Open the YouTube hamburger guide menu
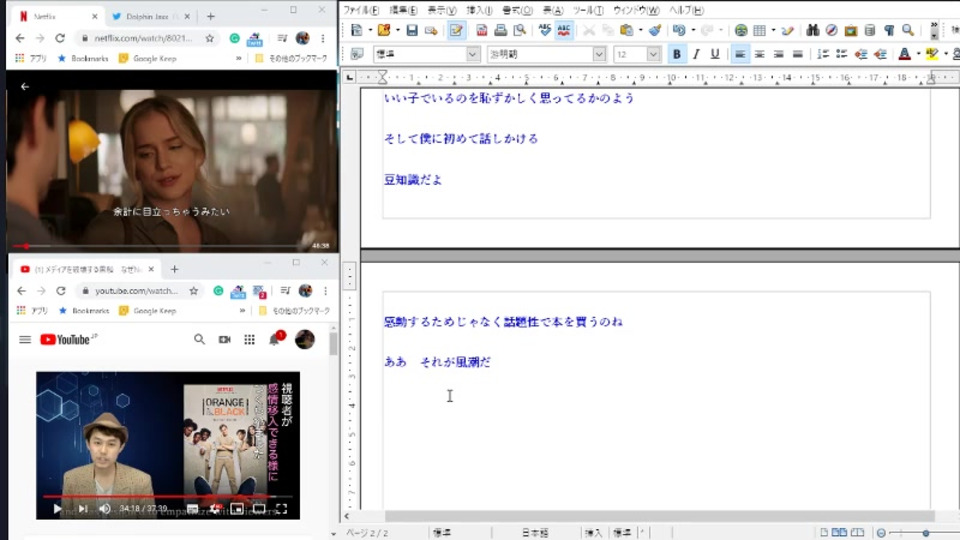Screen dimensions: 960x540 (x=25, y=340)
